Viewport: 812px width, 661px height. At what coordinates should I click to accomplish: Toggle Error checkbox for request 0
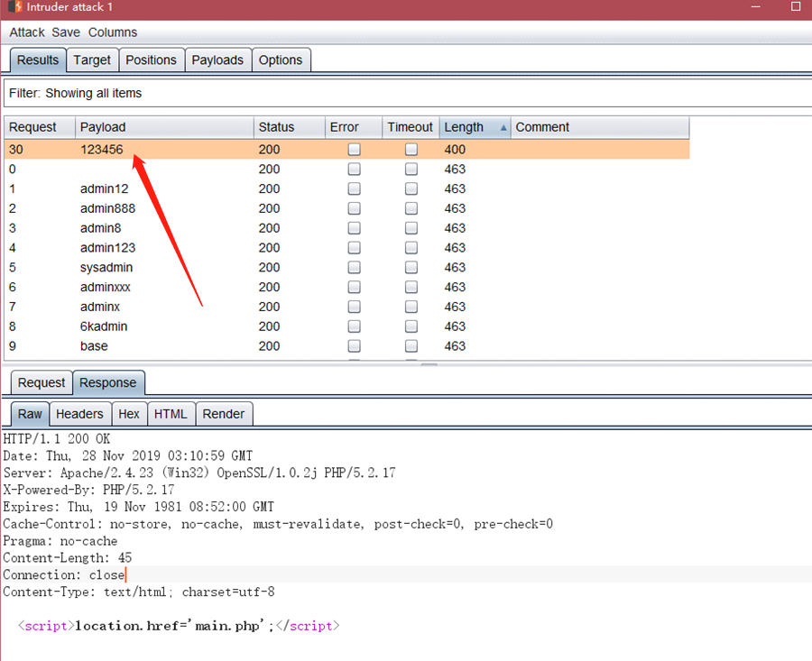(x=355, y=170)
